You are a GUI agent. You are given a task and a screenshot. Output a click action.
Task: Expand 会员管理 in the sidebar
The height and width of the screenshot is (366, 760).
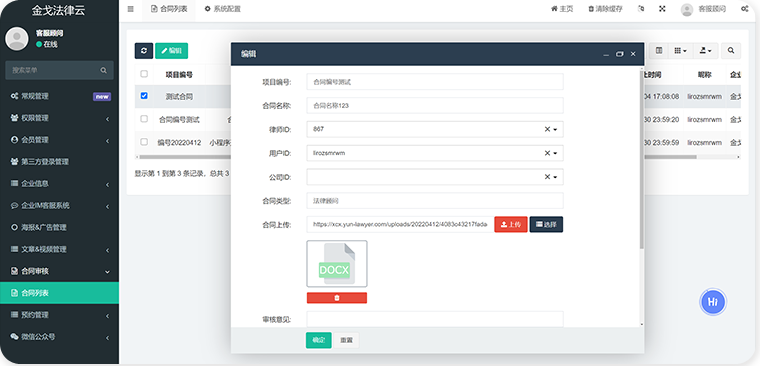click(59, 140)
